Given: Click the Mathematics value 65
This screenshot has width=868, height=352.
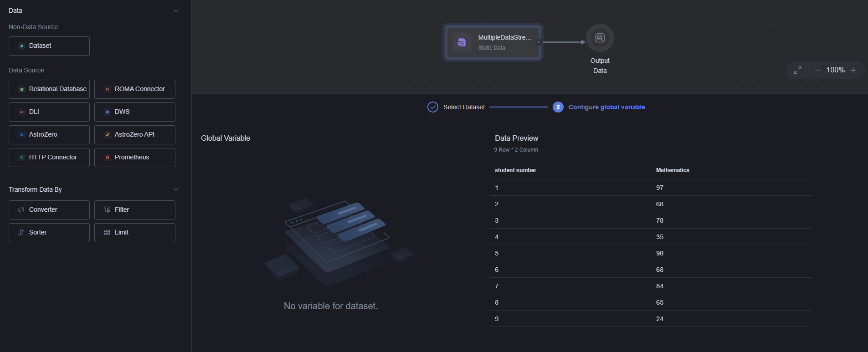Looking at the screenshot, I should [x=659, y=302].
